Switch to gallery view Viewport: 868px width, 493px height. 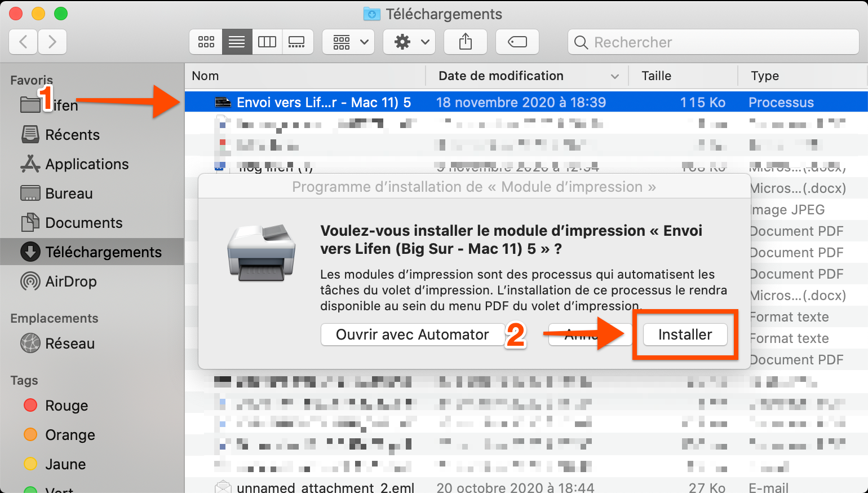[296, 42]
